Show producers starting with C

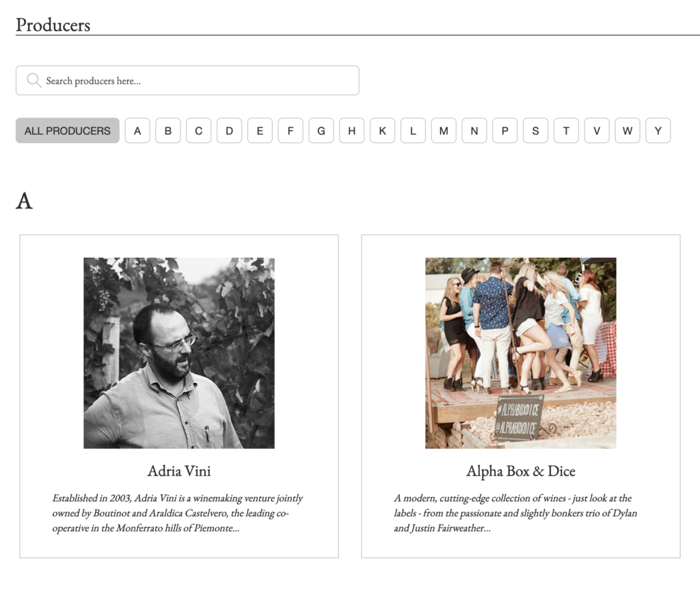[198, 131]
